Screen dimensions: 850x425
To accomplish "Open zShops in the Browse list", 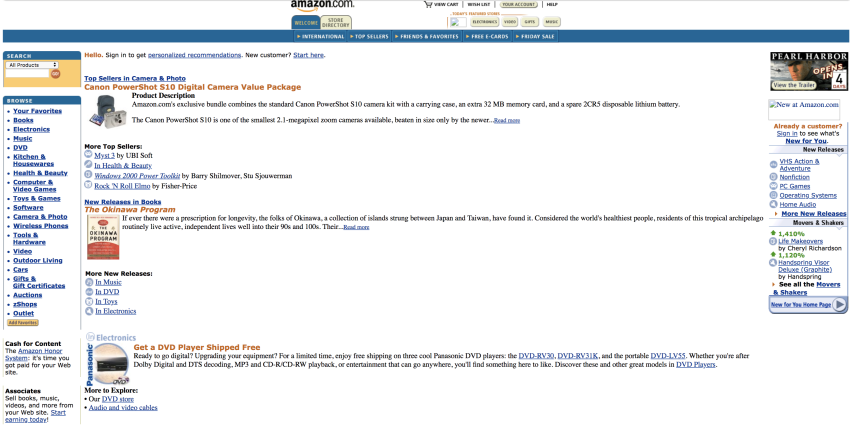I will pyautogui.click(x=25, y=304).
